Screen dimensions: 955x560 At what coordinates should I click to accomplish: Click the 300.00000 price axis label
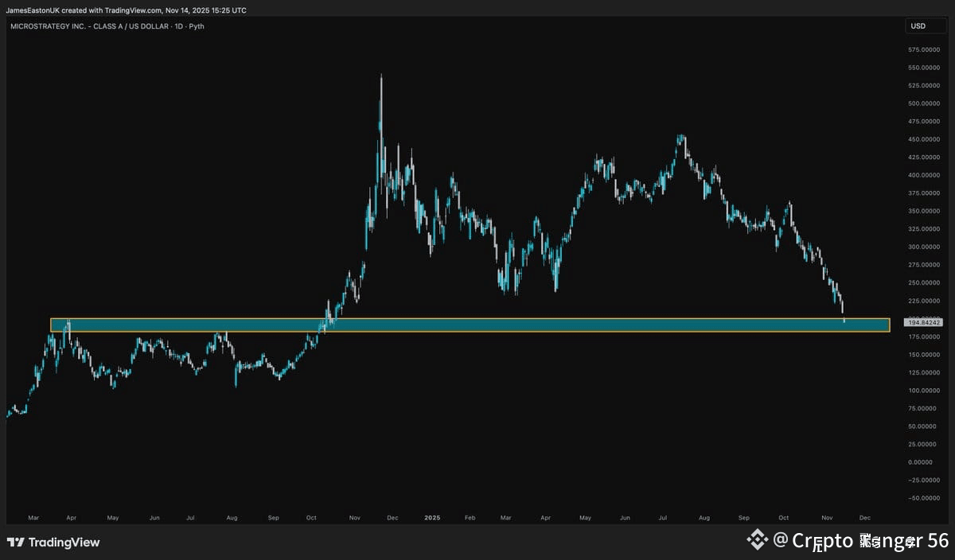pyautogui.click(x=925, y=247)
